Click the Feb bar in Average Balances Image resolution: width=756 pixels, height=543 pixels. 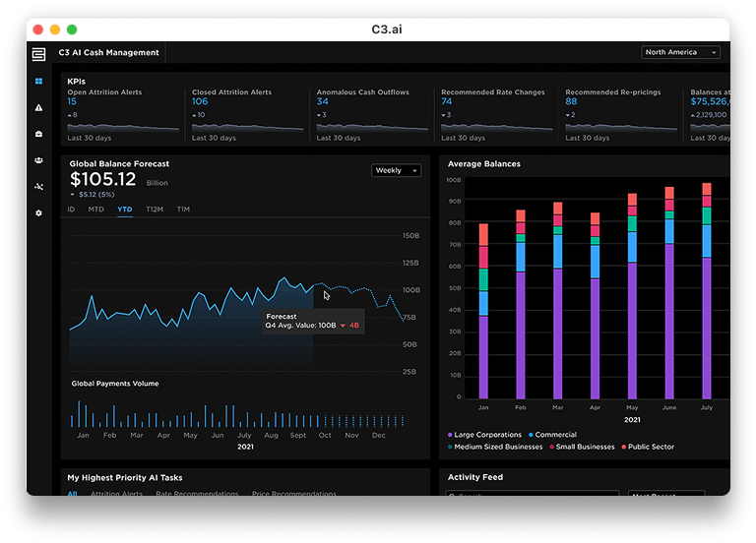[520, 305]
